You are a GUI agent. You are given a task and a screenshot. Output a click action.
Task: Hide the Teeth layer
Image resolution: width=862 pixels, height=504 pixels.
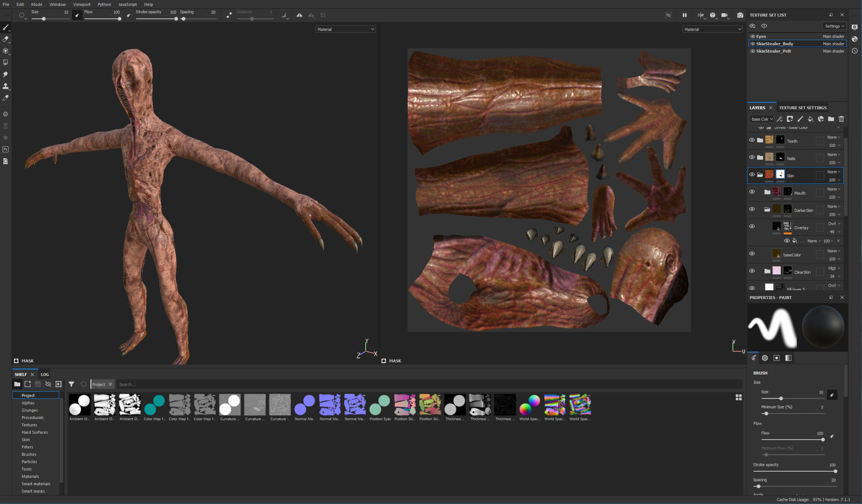pos(752,140)
